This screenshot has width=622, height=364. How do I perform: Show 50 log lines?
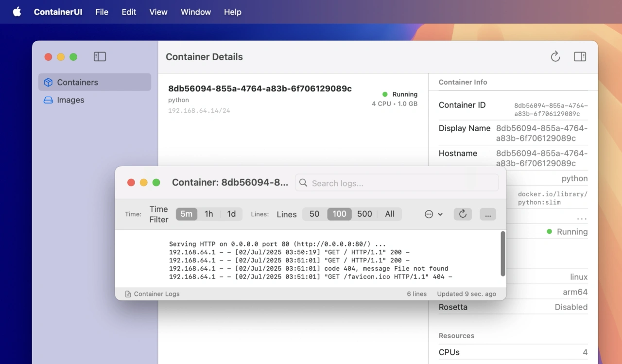314,214
